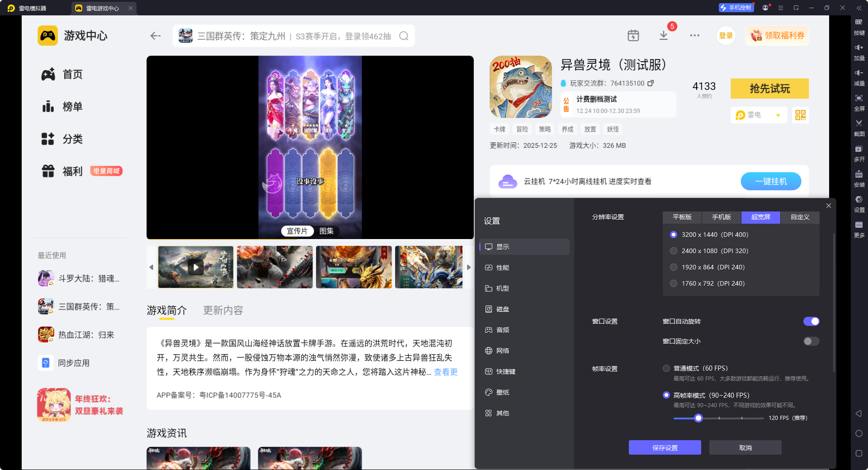The image size is (868, 470).
Task: Go back with the left arrow
Action: (156, 36)
